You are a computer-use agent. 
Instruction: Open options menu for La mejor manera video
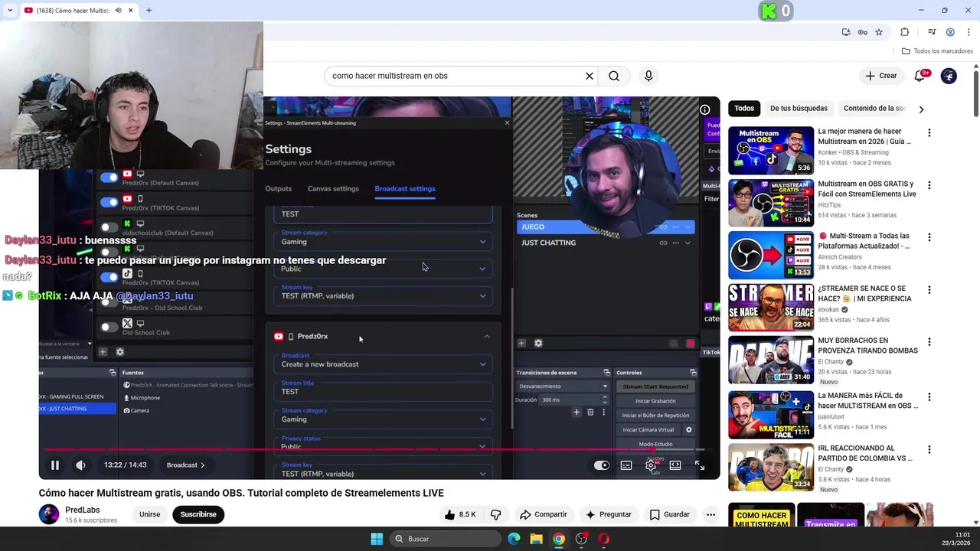(x=929, y=133)
